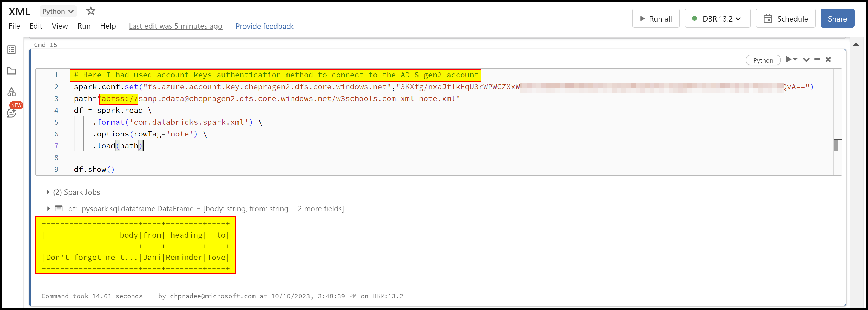
Task: Navigate down to next cell using chevron icon
Action: 806,59
